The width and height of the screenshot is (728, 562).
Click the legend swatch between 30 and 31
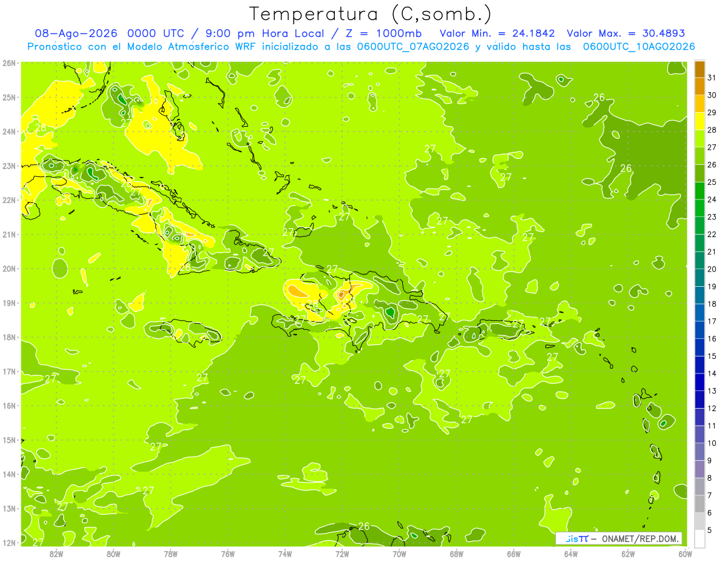[699, 87]
